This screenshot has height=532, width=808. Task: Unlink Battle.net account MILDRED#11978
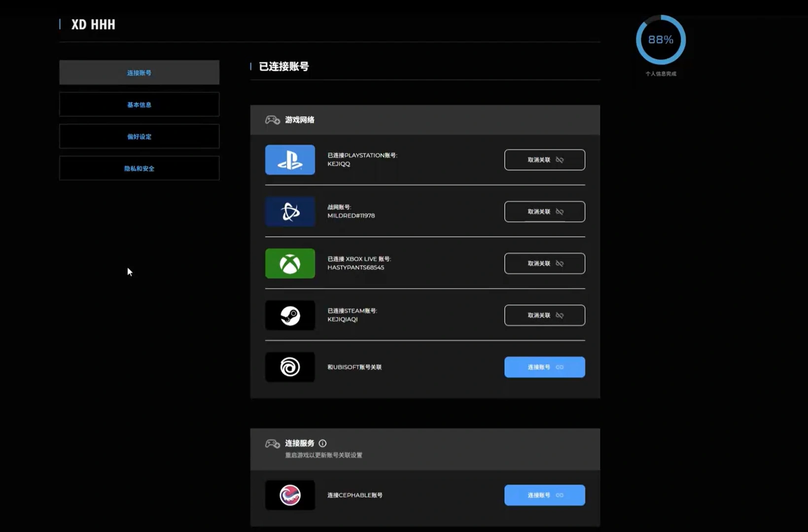[x=545, y=212]
